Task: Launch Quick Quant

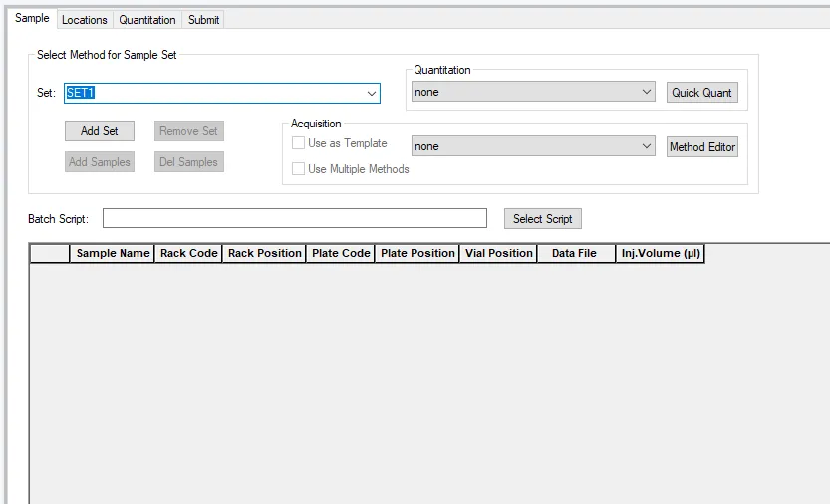Action: [701, 92]
